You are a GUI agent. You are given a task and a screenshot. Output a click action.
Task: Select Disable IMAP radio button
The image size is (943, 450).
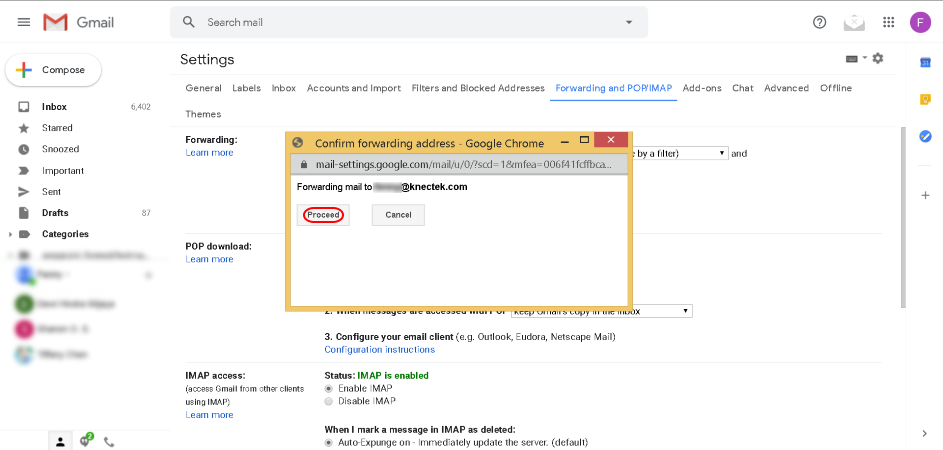click(x=328, y=401)
